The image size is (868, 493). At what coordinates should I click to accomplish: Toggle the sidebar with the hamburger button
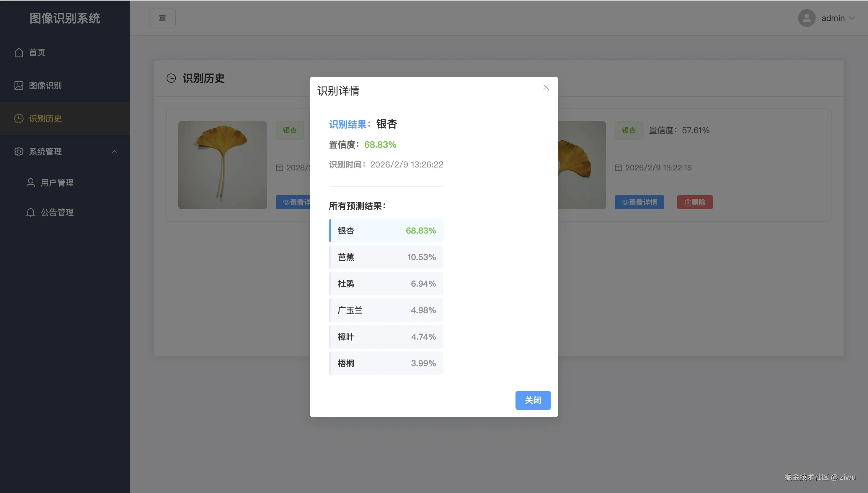click(162, 18)
